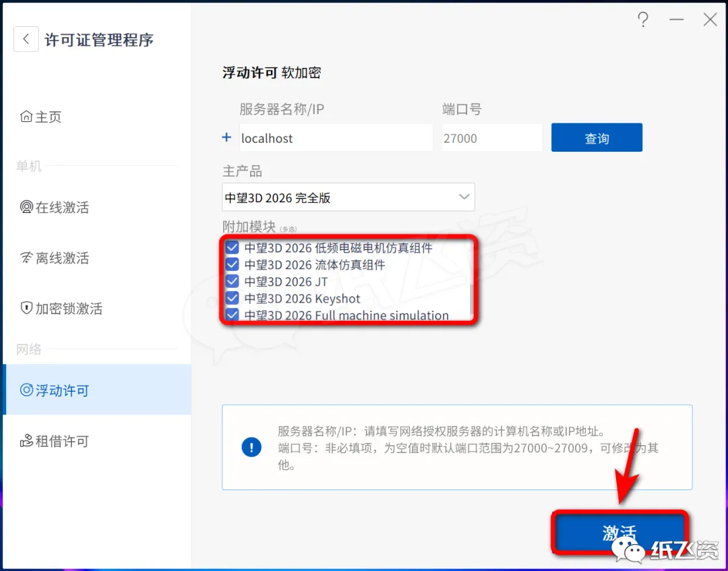Select the 离线激活 offline activation icon
Screen dimensions: 728x571
[x=26, y=257]
